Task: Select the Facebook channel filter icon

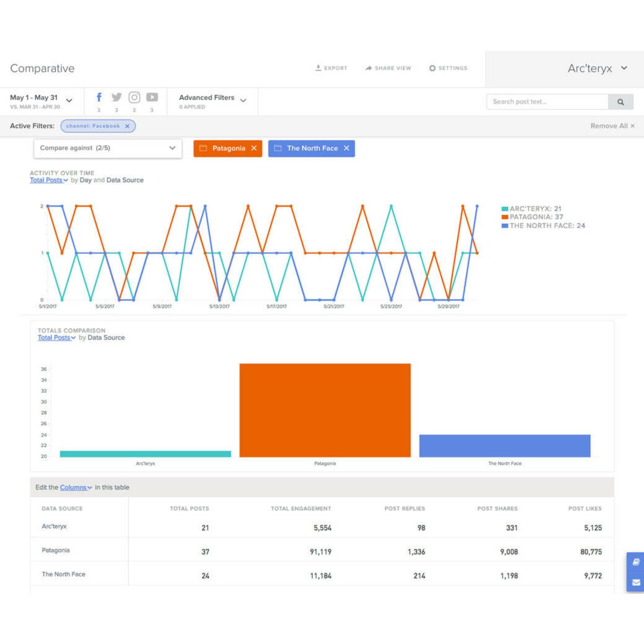Action: pos(99,97)
